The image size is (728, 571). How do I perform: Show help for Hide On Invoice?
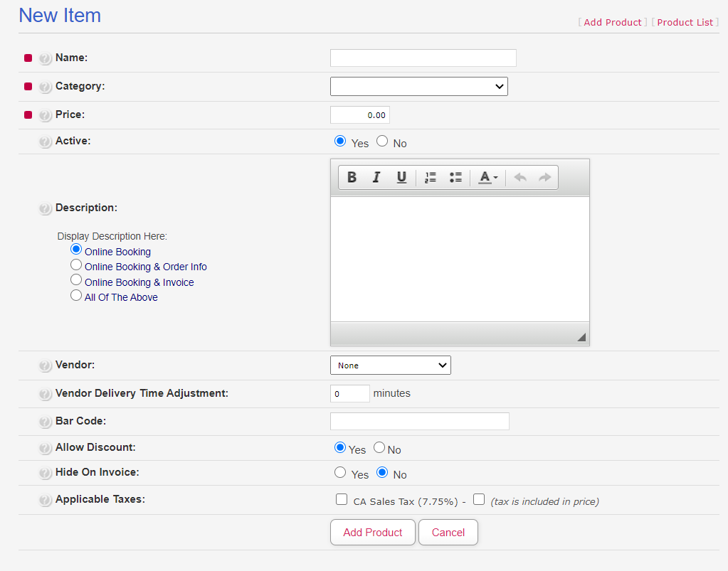[45, 473]
